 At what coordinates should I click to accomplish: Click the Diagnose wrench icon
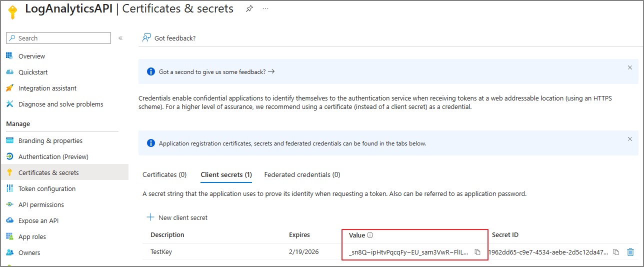tap(9, 104)
